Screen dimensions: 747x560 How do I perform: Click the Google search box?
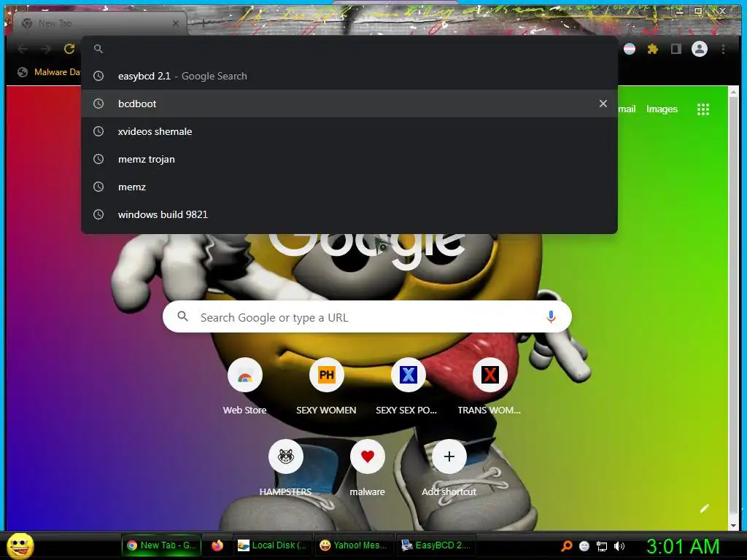[x=367, y=316]
